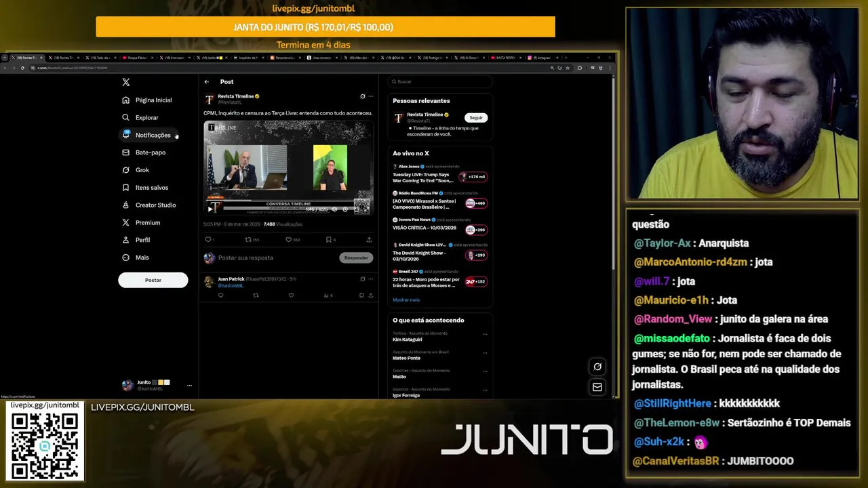Viewport: 868px width, 488px height.
Task: Click Mostrar mais link
Action: (x=406, y=300)
